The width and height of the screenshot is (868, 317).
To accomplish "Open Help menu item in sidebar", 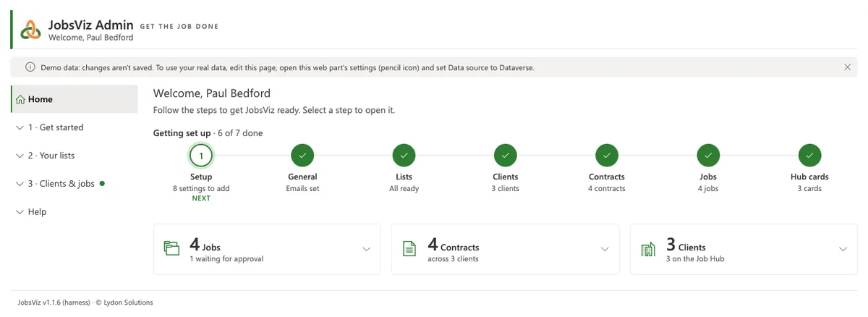I will pos(75,212).
